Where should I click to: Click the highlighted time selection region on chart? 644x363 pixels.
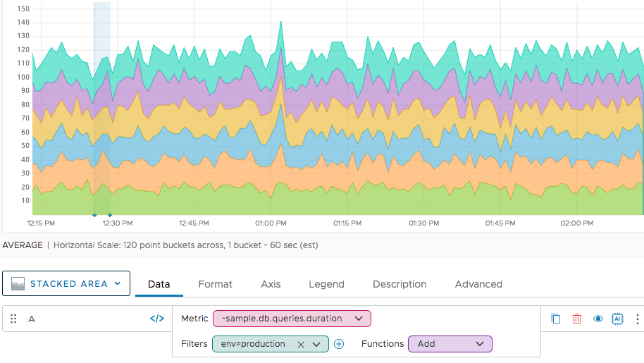point(102,109)
